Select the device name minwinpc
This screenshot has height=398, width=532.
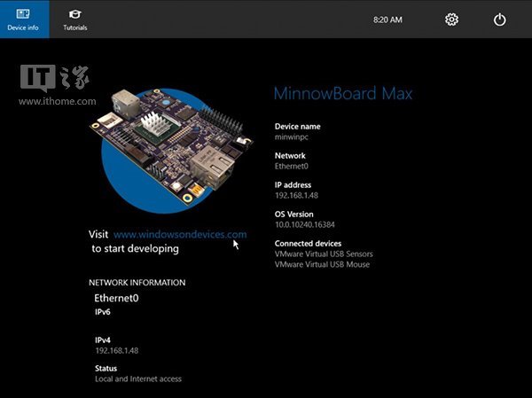292,137
